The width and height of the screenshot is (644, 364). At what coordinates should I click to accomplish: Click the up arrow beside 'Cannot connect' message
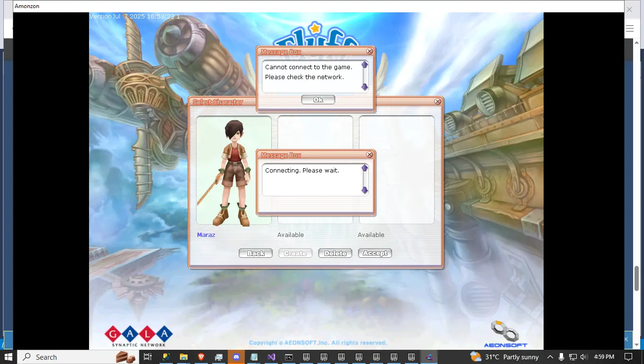pyautogui.click(x=365, y=64)
